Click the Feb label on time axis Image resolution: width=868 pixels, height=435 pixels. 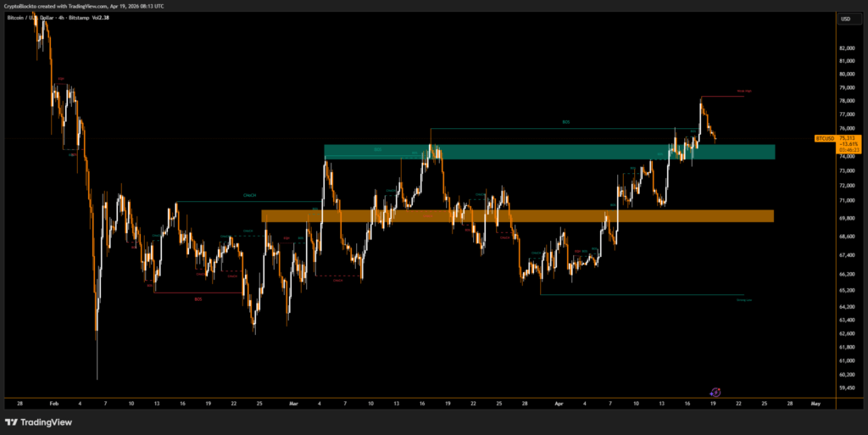[x=53, y=404]
